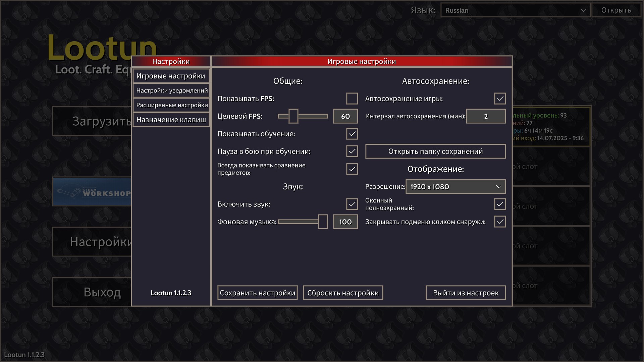Click the Настройки main menu button

92,242
